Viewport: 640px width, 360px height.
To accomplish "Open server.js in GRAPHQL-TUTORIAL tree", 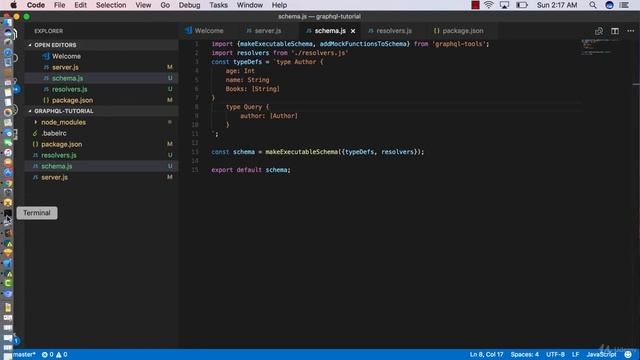I will pos(55,177).
